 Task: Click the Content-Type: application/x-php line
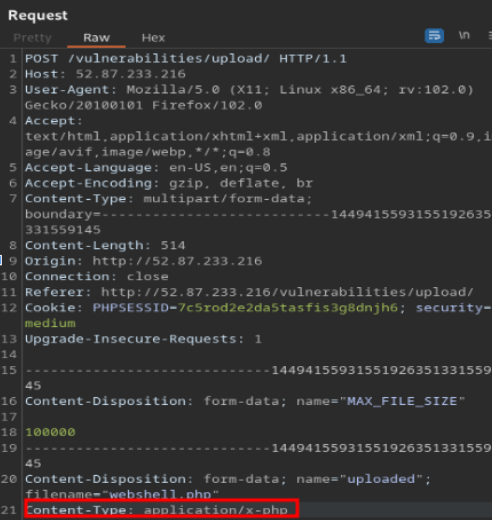tap(157, 510)
